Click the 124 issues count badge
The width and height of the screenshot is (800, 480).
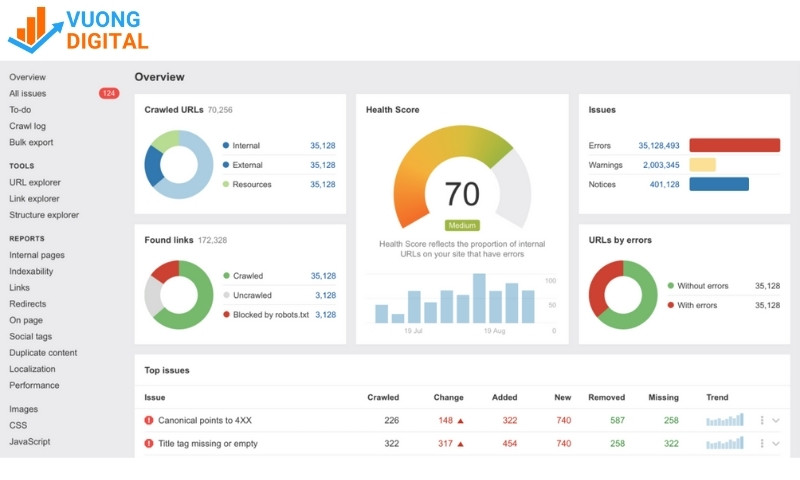(x=109, y=94)
